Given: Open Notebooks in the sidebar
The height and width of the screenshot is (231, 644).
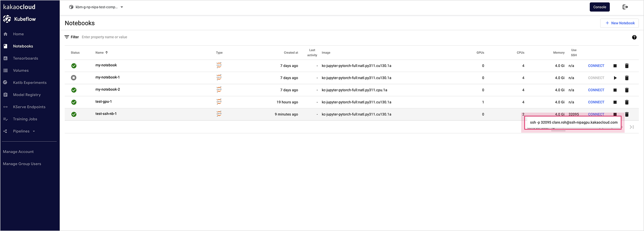Looking at the screenshot, I should point(23,46).
